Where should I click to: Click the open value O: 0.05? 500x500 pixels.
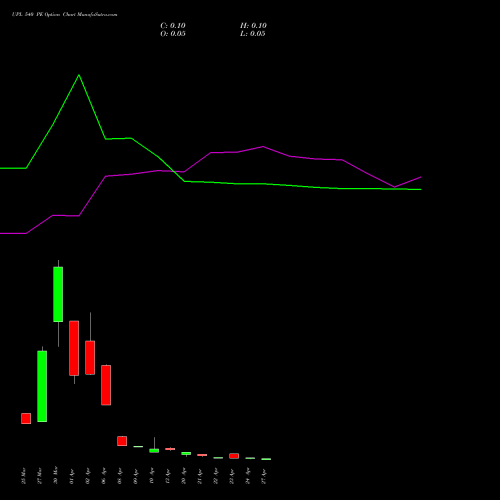click(x=173, y=34)
